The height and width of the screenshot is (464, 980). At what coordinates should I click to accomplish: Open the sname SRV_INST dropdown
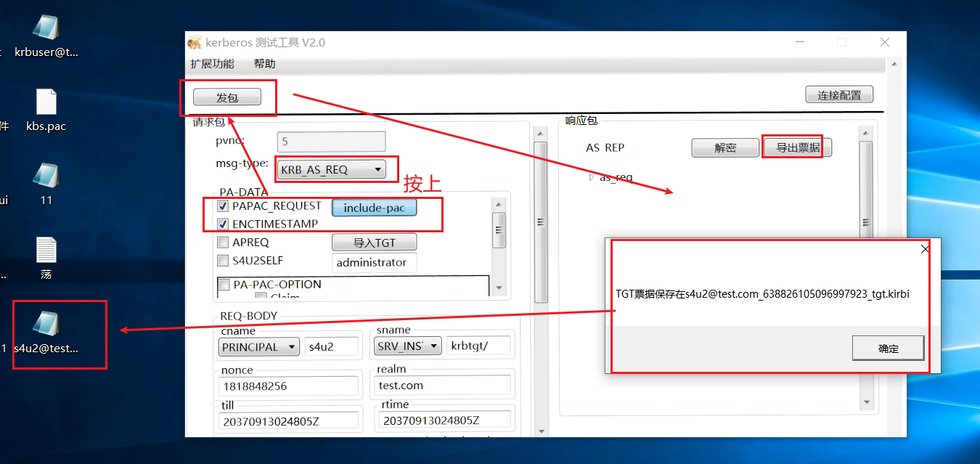click(409, 346)
